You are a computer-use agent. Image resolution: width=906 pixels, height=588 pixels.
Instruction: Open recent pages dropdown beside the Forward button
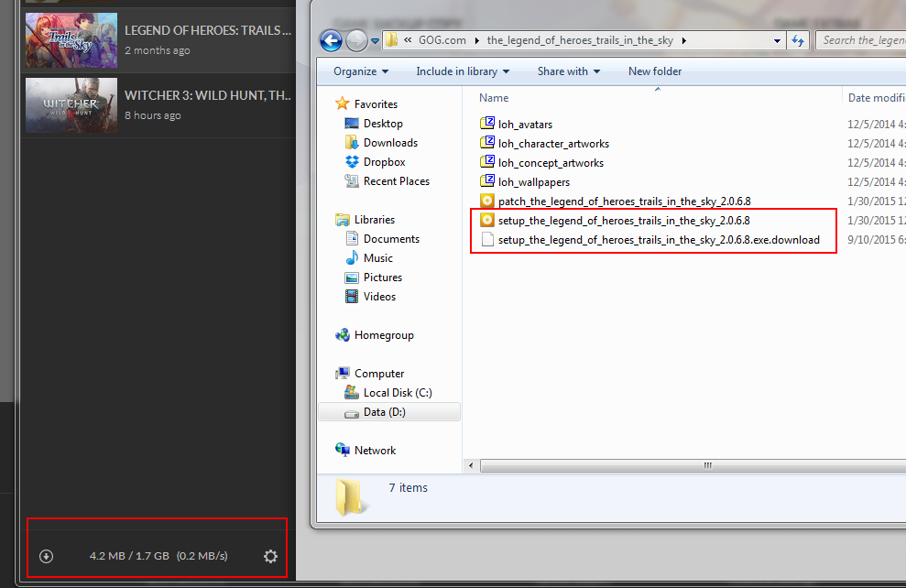coord(375,41)
